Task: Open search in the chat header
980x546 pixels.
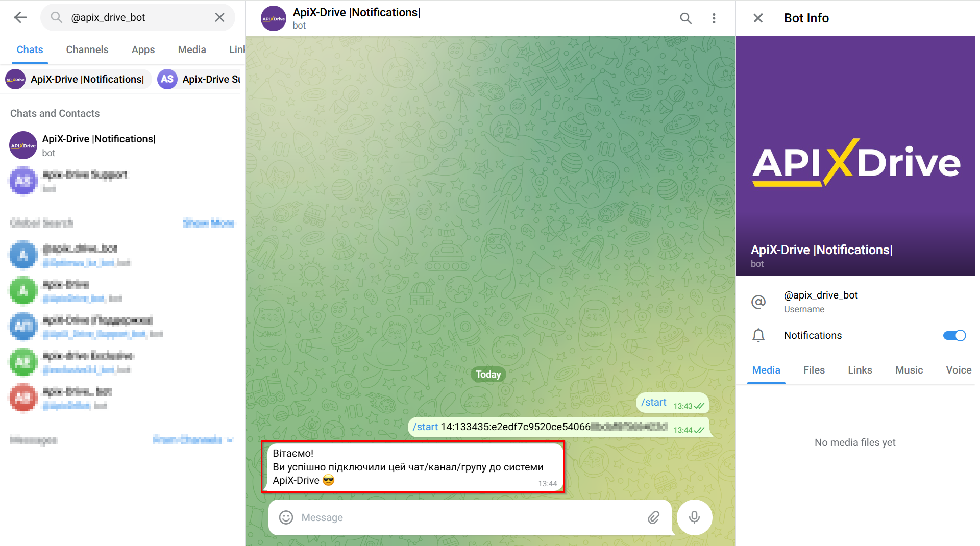Action: click(x=685, y=18)
